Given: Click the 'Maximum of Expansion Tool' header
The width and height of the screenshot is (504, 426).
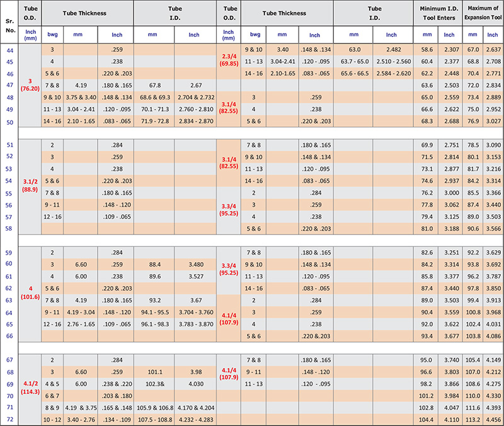Looking at the screenshot, I should (x=483, y=13).
